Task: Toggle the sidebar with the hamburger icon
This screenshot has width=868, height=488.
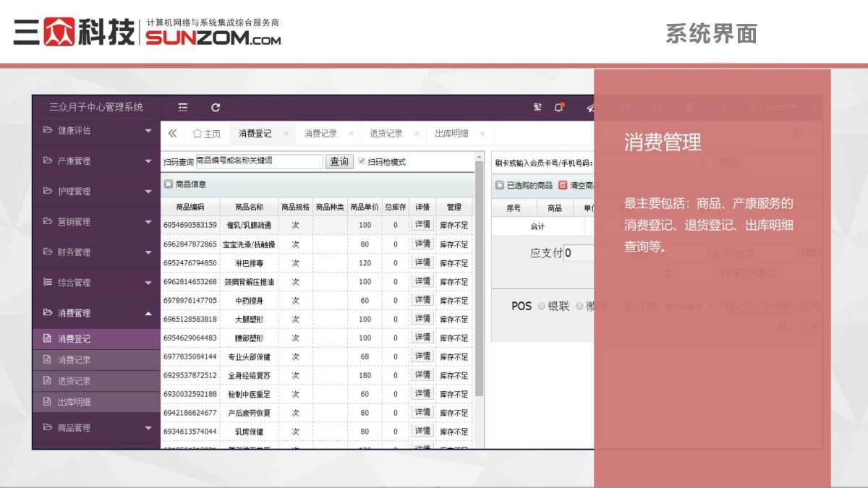Action: point(182,107)
